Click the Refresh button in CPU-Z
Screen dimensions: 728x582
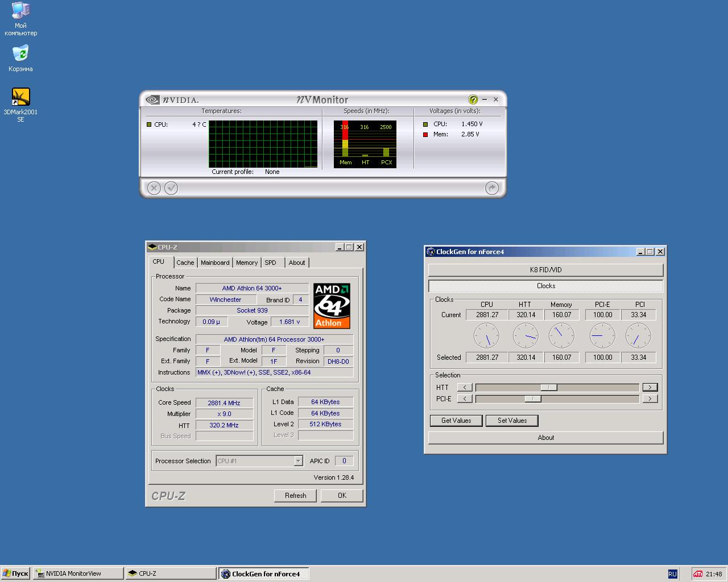(x=295, y=496)
